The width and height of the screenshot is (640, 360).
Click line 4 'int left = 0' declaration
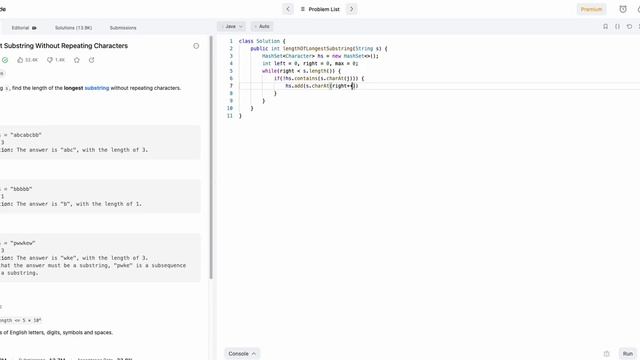pyautogui.click(x=310, y=63)
